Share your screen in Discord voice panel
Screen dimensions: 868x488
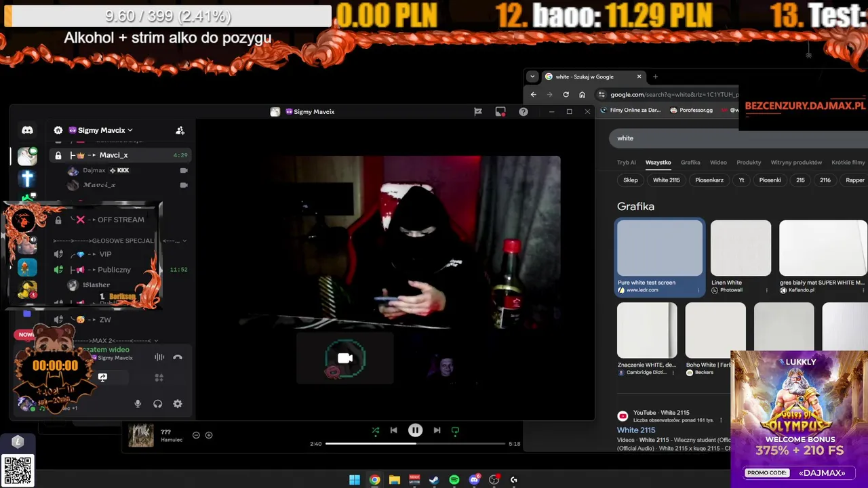coord(102,378)
